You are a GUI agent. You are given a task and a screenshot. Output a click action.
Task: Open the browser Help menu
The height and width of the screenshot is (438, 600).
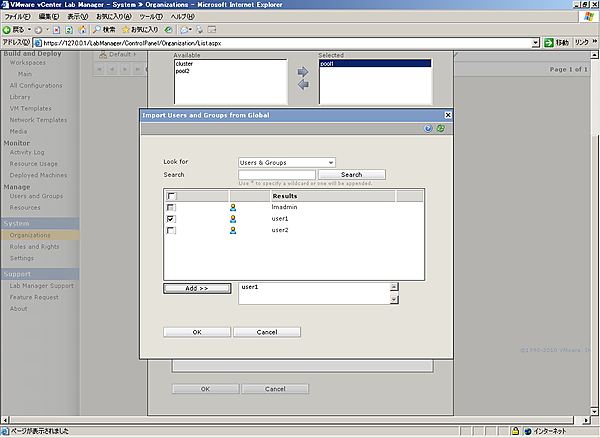click(181, 17)
